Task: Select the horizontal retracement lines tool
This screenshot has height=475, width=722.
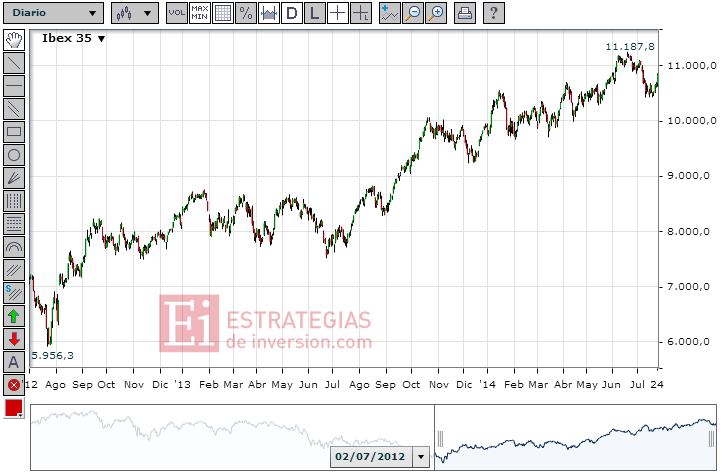Action: (x=14, y=224)
